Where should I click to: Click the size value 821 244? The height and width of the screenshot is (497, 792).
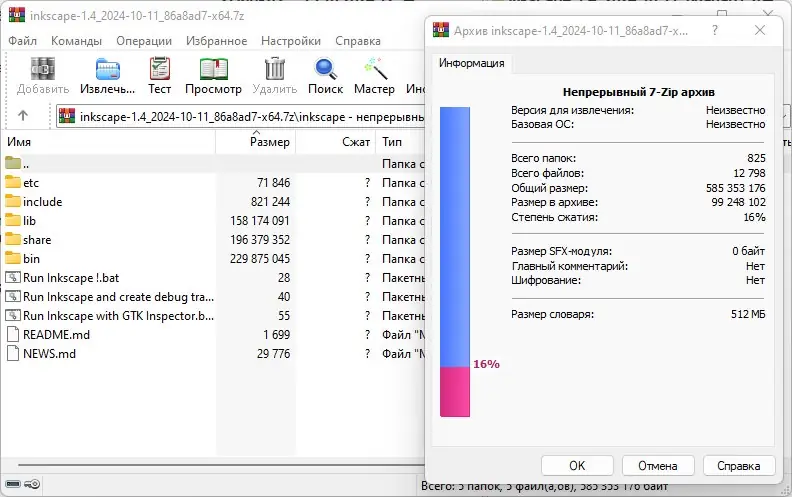pyautogui.click(x=270, y=202)
